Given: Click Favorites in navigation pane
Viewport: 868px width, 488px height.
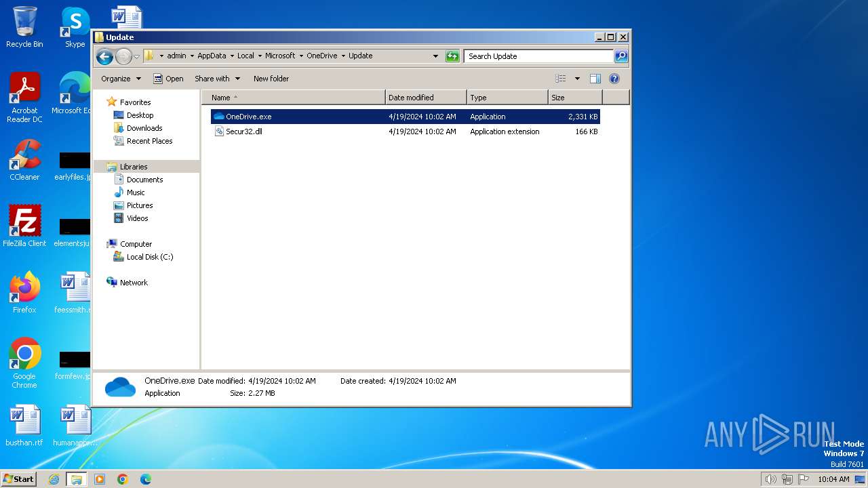Looking at the screenshot, I should (x=135, y=102).
